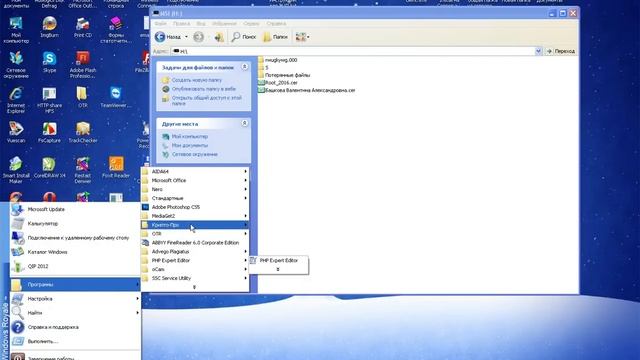Open the Правка menu in Explorer
Viewport: 640px width, 360px height.
[181, 24]
